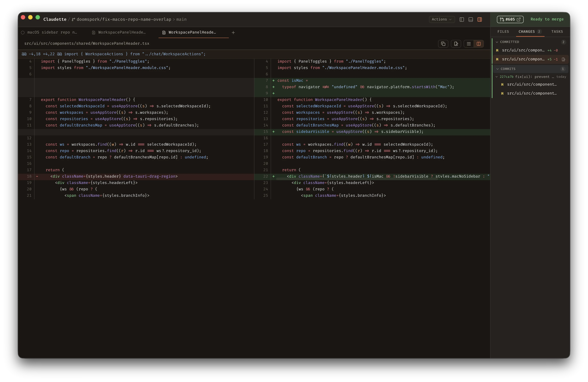Switch to split diff view
This screenshot has width=588, height=382.
[x=479, y=44]
